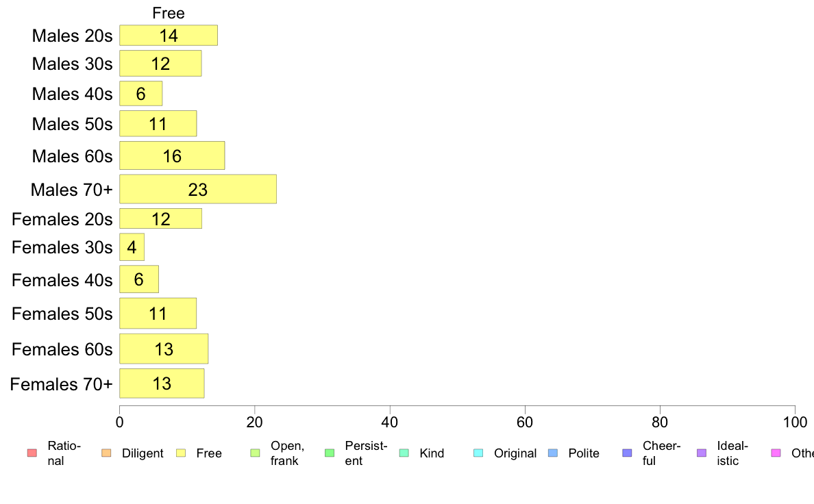Click the Kind legend color swatch

tap(404, 453)
